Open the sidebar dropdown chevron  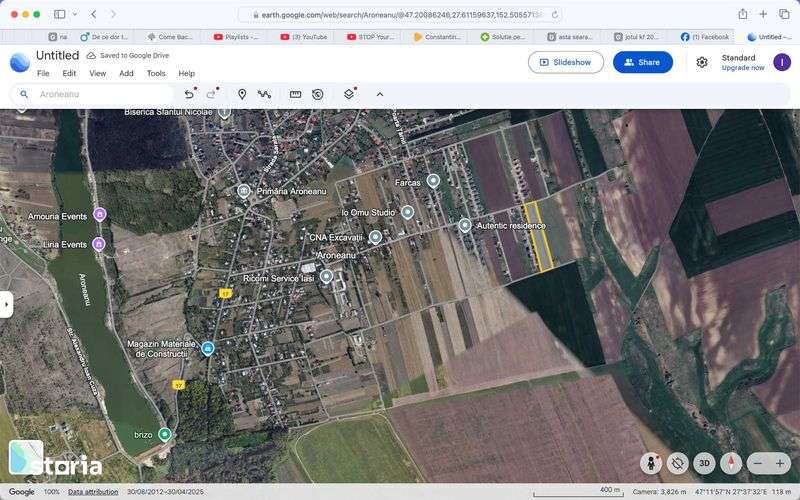click(75, 14)
